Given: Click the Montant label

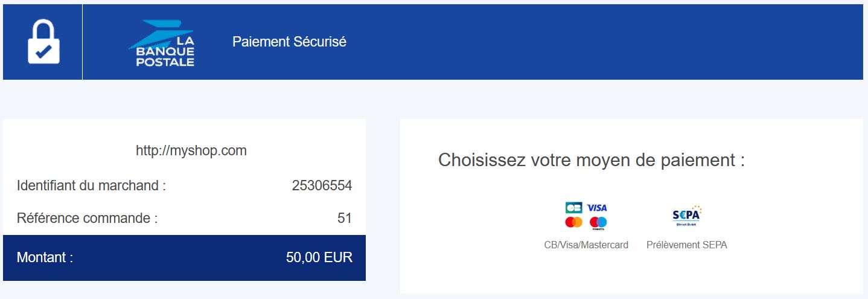Looking at the screenshot, I should tap(45, 257).
